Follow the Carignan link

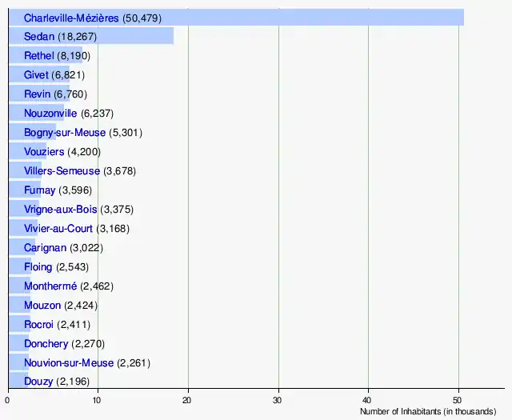(x=45, y=248)
